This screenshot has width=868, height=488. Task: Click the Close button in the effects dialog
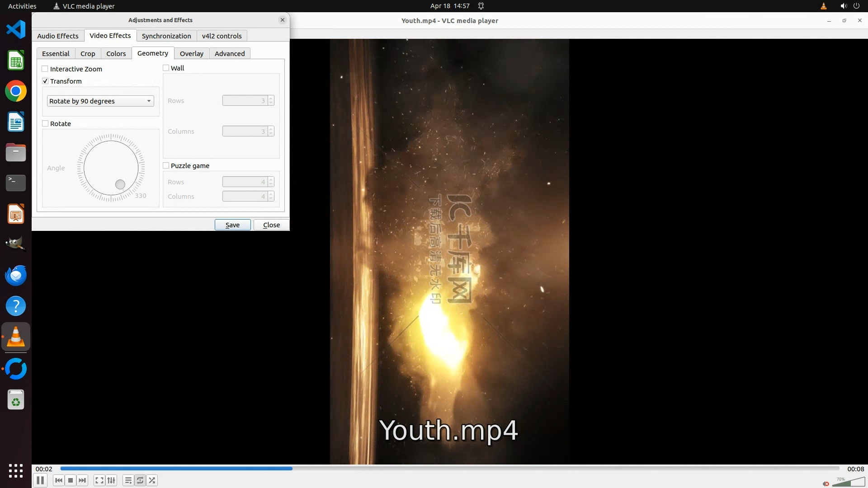click(271, 225)
